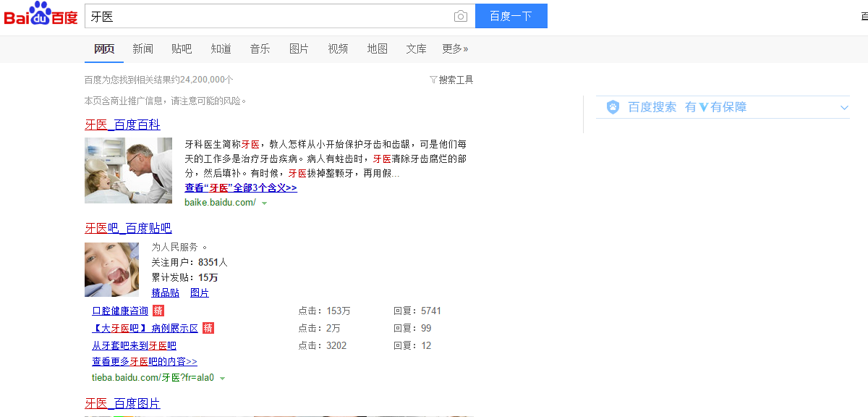Image resolution: width=868 pixels, height=417 pixels.
Task: Click the baike.baidu.com/ URL
Action: (x=220, y=203)
